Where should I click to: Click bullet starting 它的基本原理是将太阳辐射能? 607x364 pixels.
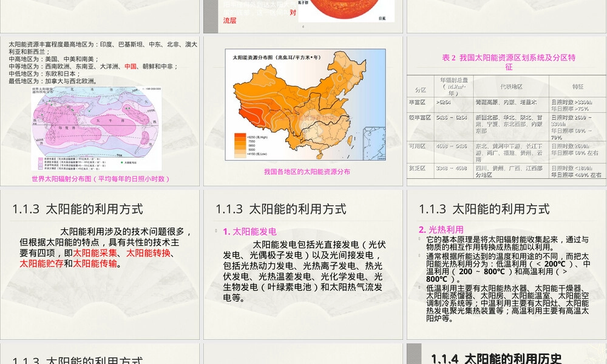pyautogui.click(x=507, y=243)
